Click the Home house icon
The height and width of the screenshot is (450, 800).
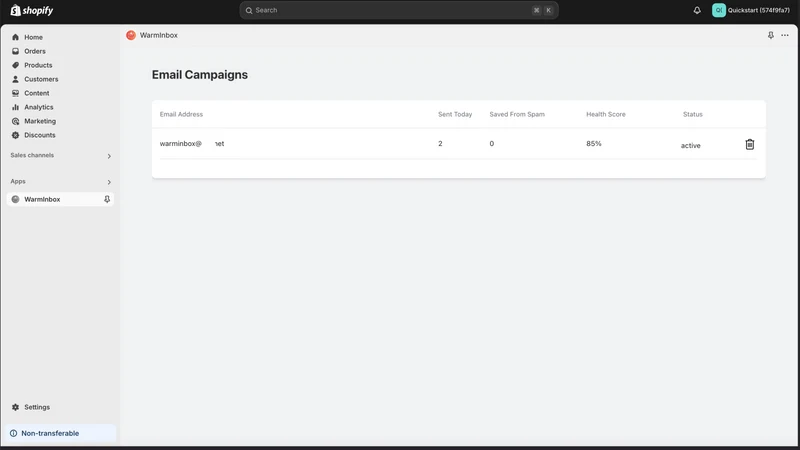click(x=15, y=37)
